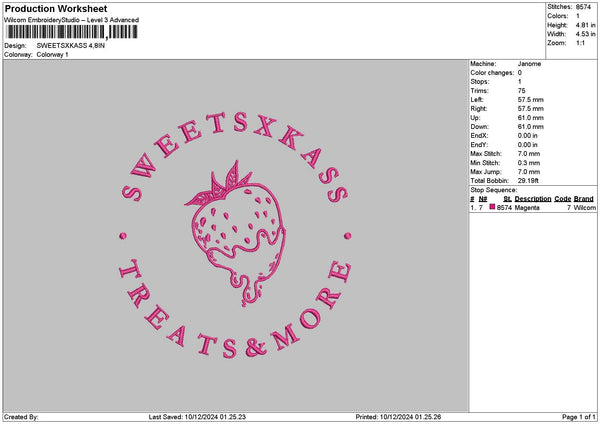Click the barcode below the worksheet title
600x424 pixels.
click(72, 32)
